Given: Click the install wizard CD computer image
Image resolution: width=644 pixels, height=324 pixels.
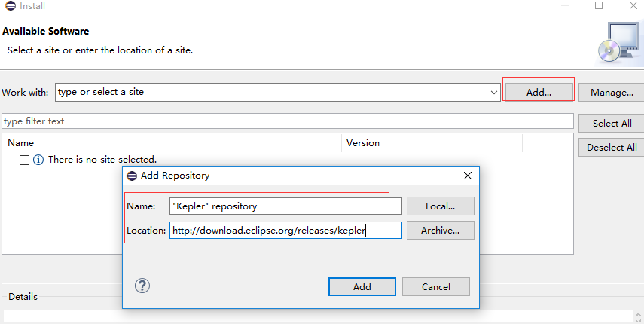Looking at the screenshot, I should [620, 43].
